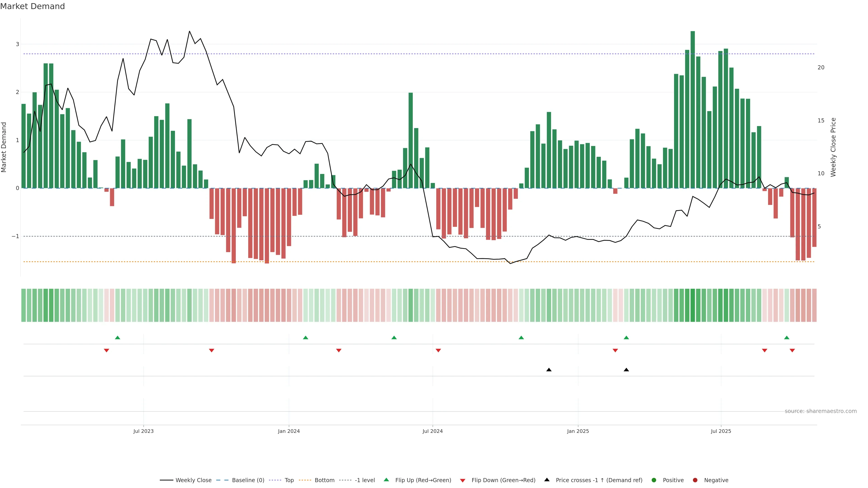Click black triangle Price crosses legend icon

point(547,480)
